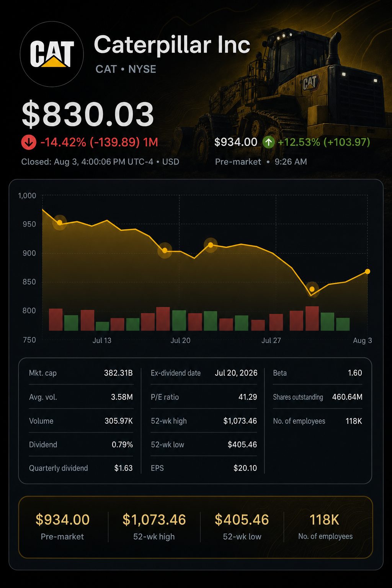Click the Quarterly dividend label

click(x=59, y=468)
